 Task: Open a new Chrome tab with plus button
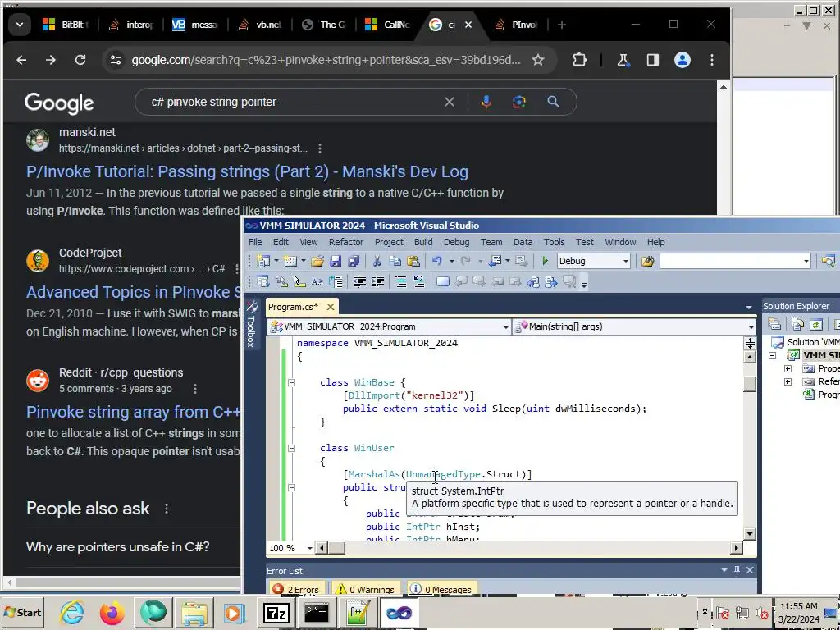coord(561,25)
